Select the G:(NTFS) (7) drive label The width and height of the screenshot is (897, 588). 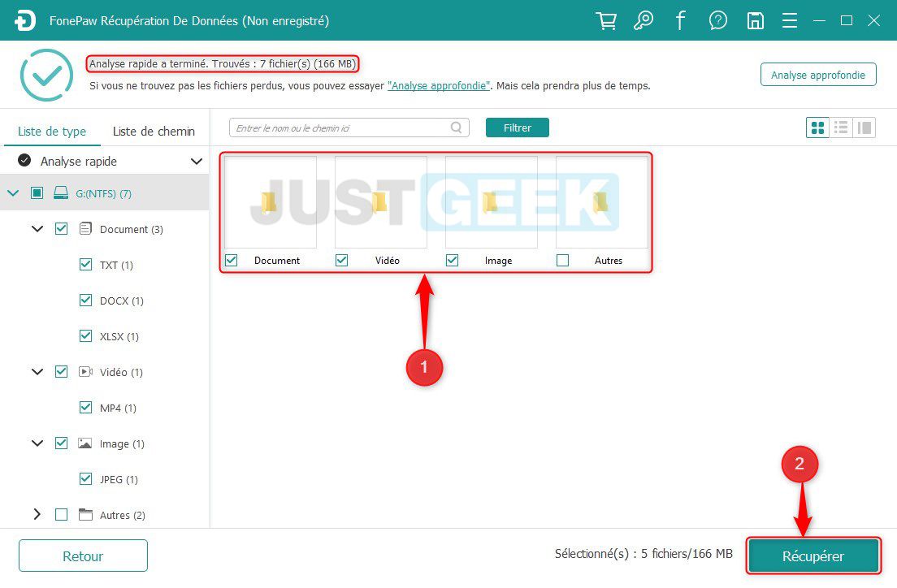point(103,194)
